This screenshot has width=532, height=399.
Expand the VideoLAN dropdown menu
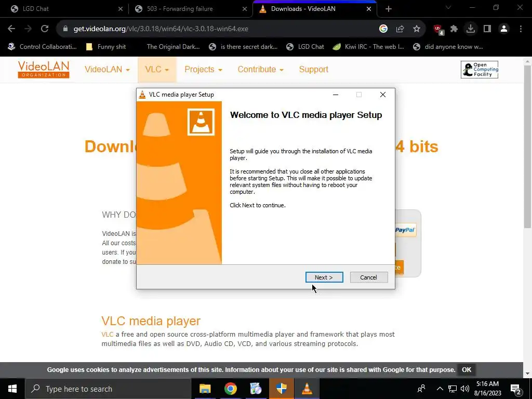click(x=107, y=69)
